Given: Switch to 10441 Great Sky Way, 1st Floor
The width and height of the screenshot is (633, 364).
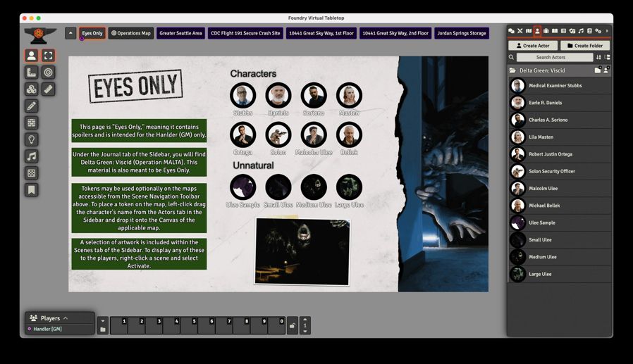Looking at the screenshot, I should (321, 33).
